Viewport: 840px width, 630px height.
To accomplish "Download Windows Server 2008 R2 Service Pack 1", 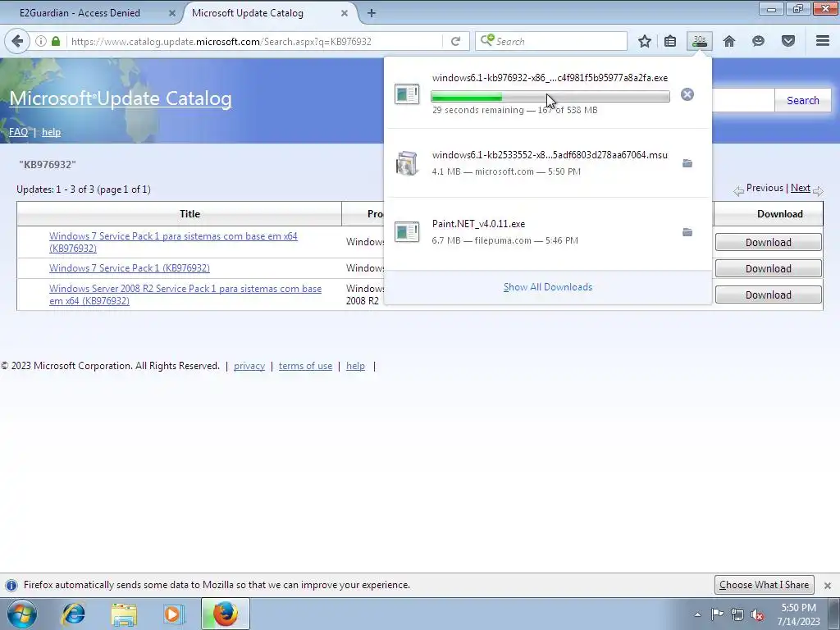I will [768, 294].
